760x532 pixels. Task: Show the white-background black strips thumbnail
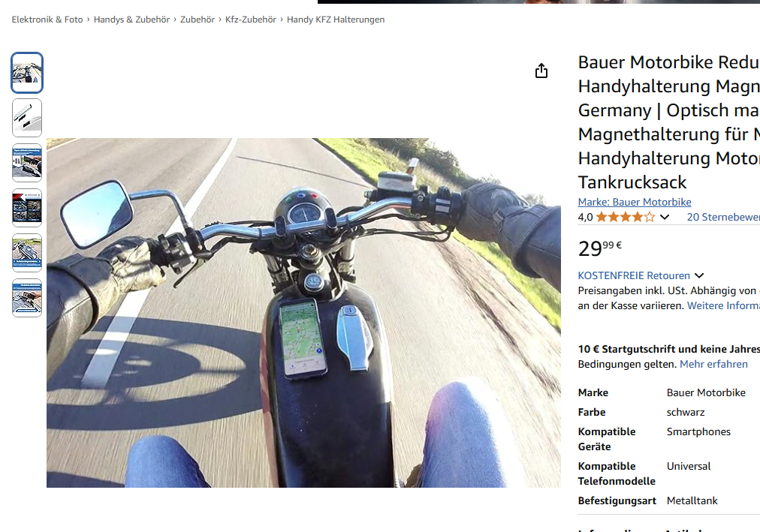[27, 118]
